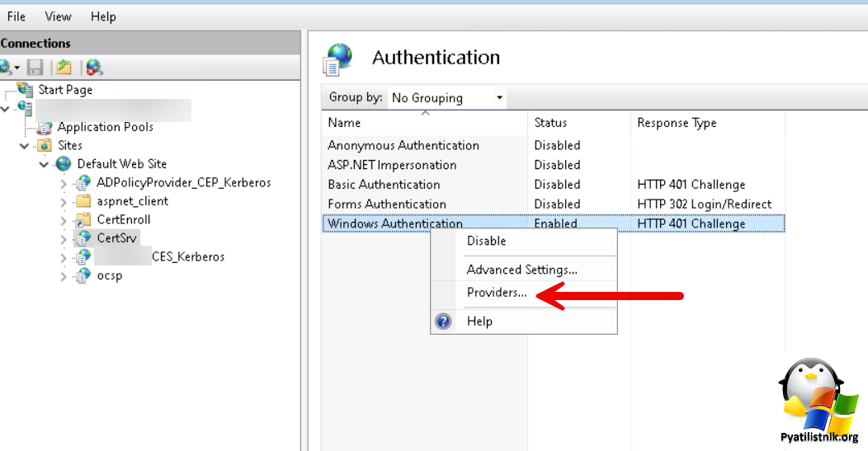This screenshot has height=451, width=868.
Task: Collapse the Sites tree node
Action: (x=24, y=146)
